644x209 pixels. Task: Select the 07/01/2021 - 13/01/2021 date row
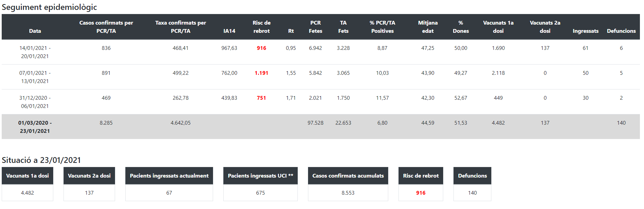tap(35, 77)
